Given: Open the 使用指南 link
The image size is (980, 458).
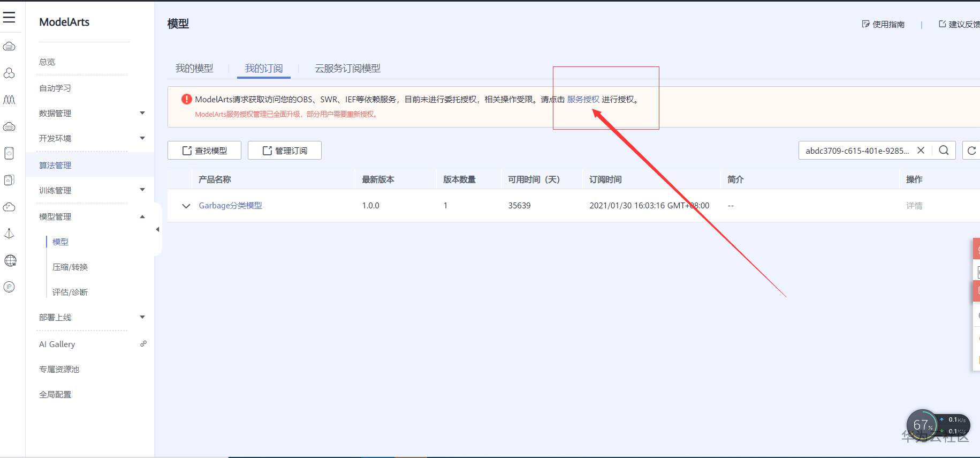Looking at the screenshot, I should (x=883, y=24).
